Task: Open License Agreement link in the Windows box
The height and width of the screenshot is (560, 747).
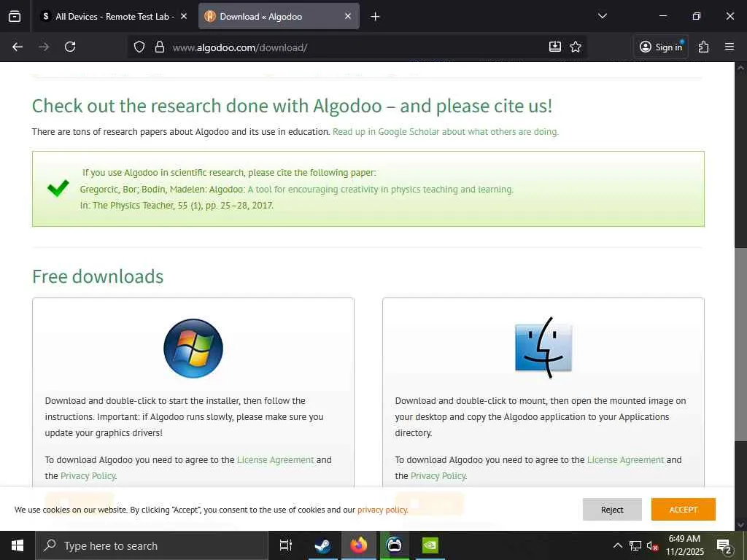Action: (x=275, y=460)
